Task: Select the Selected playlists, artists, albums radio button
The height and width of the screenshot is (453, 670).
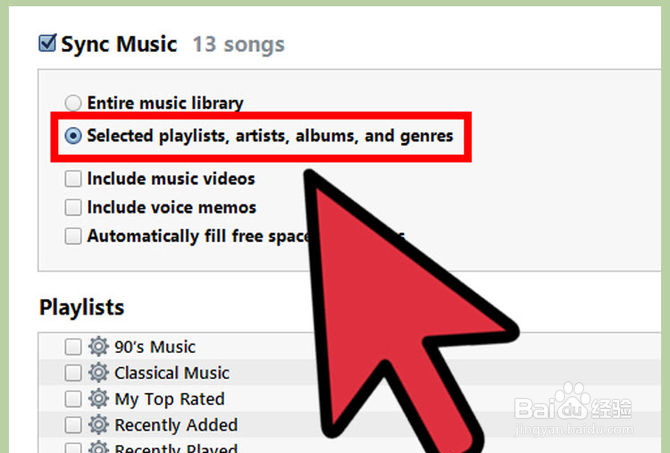Action: click(73, 136)
